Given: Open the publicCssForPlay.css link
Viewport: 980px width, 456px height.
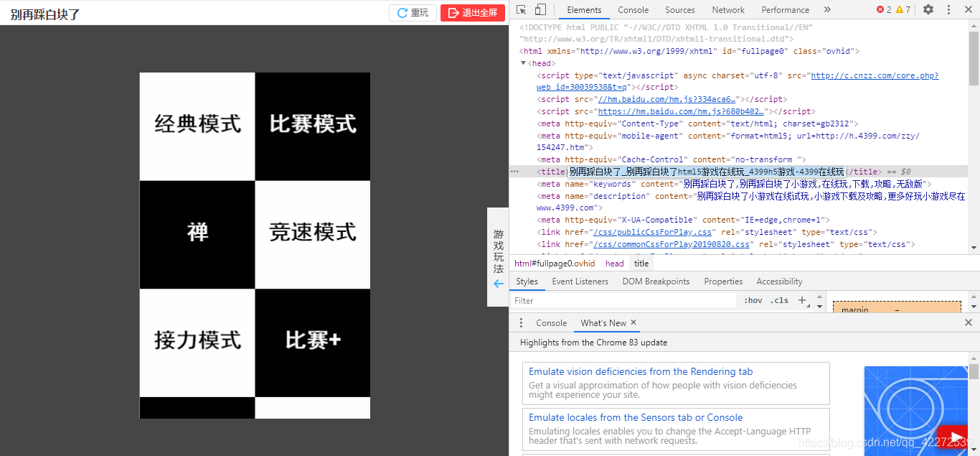Looking at the screenshot, I should 652,232.
